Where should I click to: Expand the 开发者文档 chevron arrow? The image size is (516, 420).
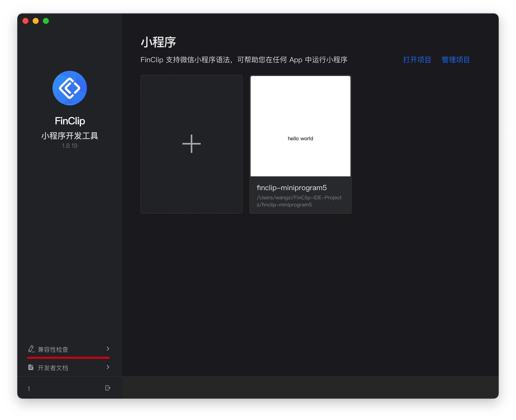click(x=108, y=367)
